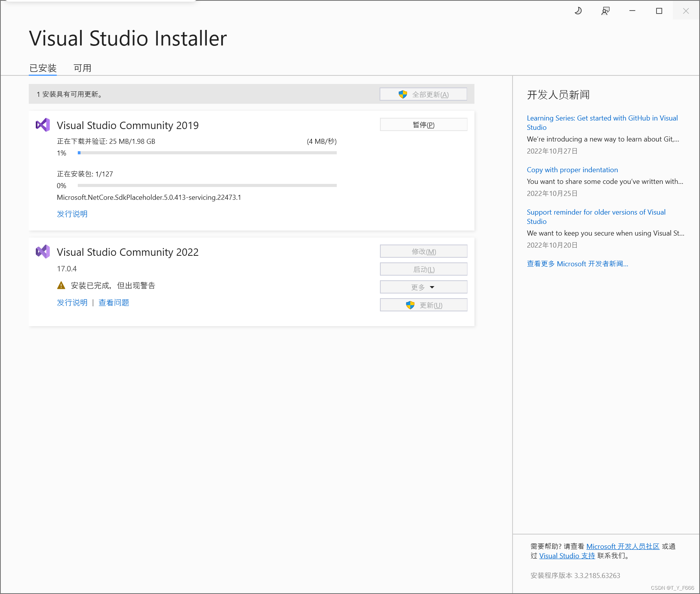Screen dimensions: 700x594
Task: Click the download speed (4 MB/秒) text
Action: [x=322, y=142]
